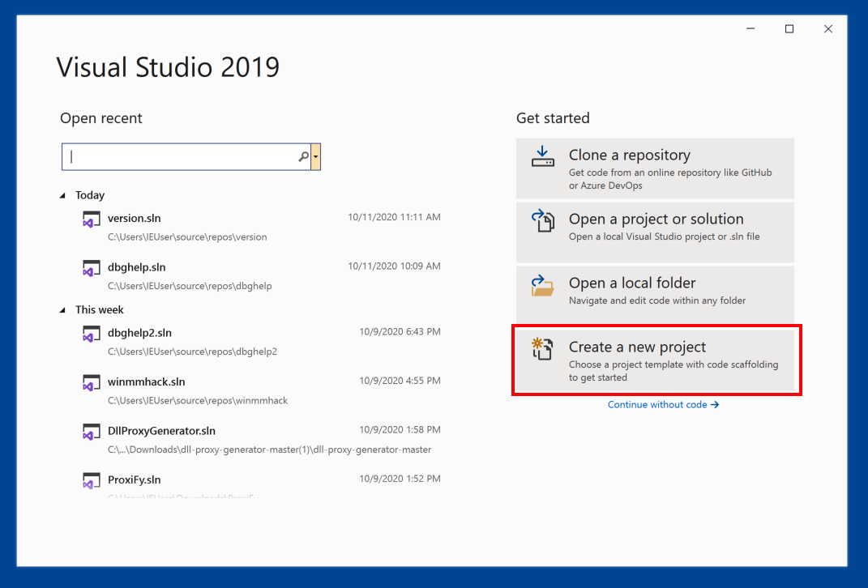The width and height of the screenshot is (868, 588).
Task: Click the Today group label
Action: pos(90,195)
